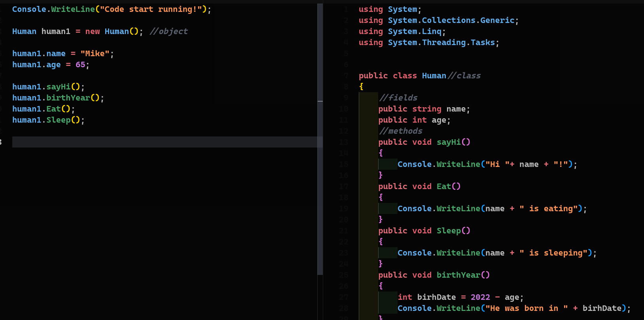Click the 'using System.Collections.Generic;' line
The width and height of the screenshot is (644, 320).
point(439,20)
